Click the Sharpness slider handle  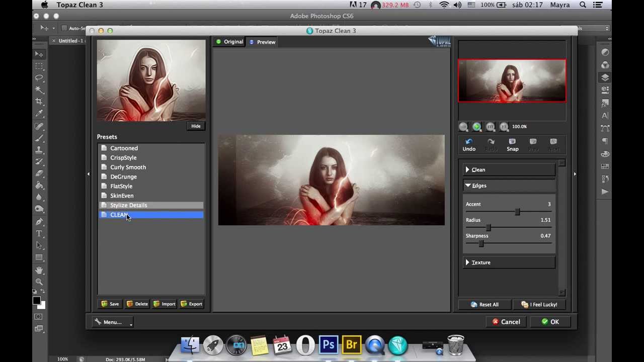(x=481, y=244)
